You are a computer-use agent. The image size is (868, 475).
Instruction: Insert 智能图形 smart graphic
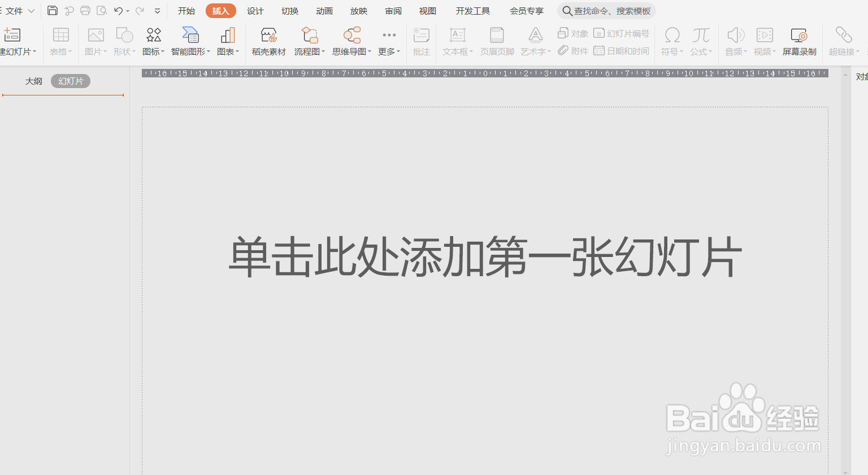[190, 42]
